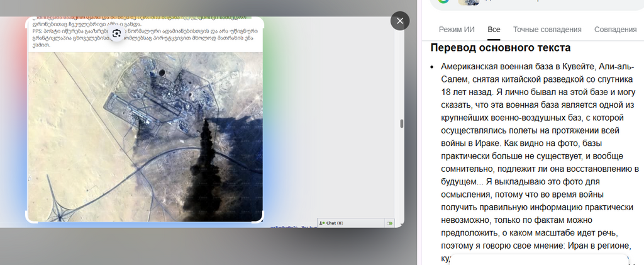Close the image search overlay with X
Viewport: 644px width, 265px height.
pos(399,21)
